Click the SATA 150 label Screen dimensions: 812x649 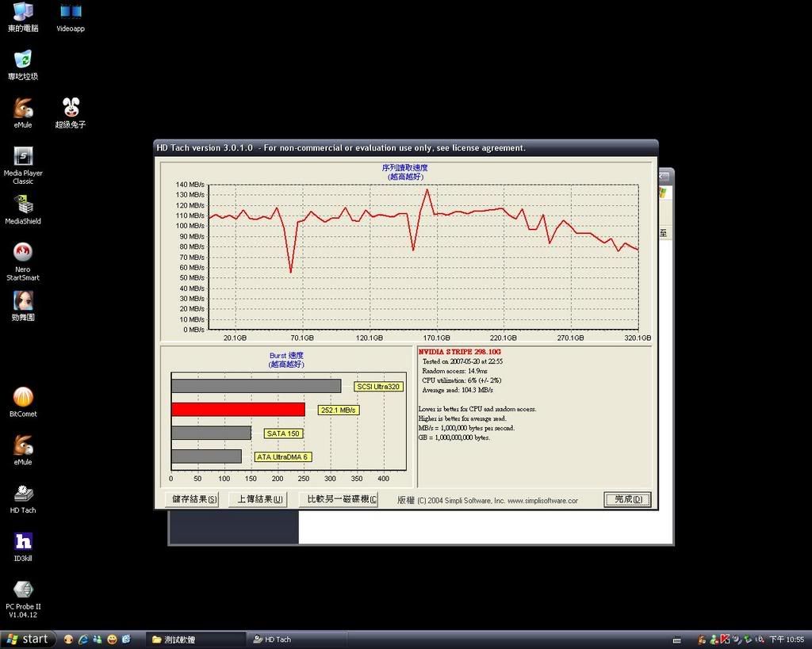coord(283,433)
